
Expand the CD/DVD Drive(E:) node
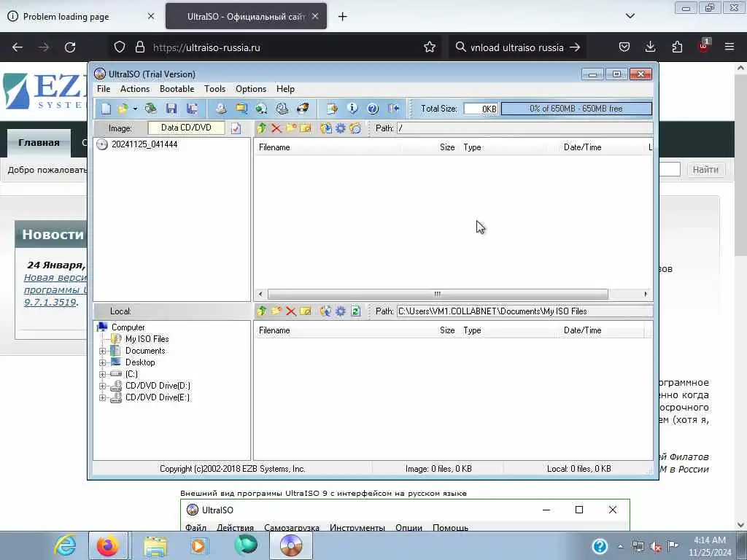(x=102, y=397)
